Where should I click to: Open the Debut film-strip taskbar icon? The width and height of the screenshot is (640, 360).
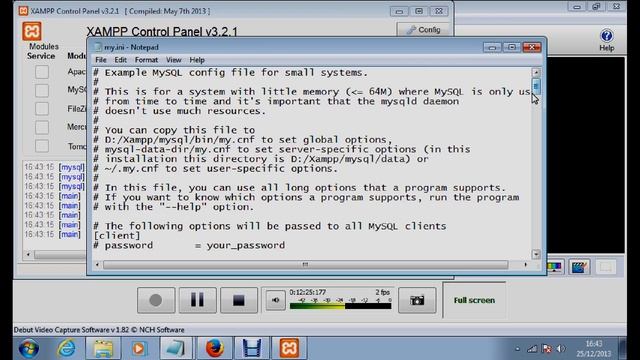(x=252, y=349)
